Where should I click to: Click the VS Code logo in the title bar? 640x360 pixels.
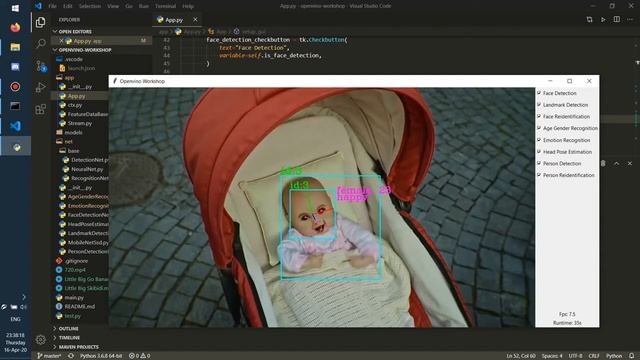coord(38,6)
